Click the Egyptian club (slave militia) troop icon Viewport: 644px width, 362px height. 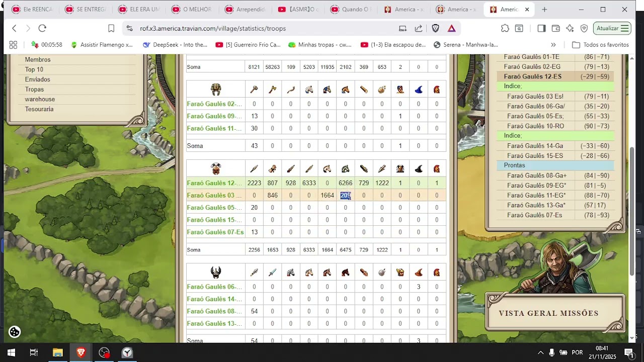click(254, 89)
